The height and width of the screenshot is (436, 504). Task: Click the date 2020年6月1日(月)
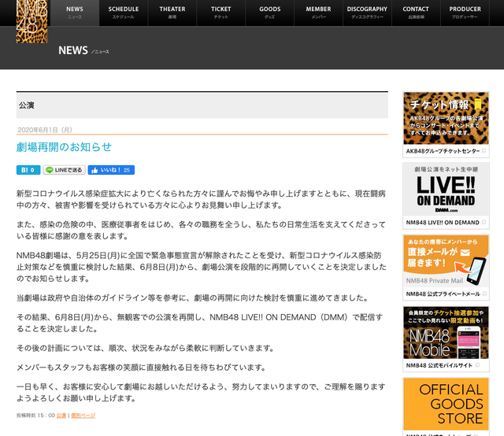coord(45,130)
